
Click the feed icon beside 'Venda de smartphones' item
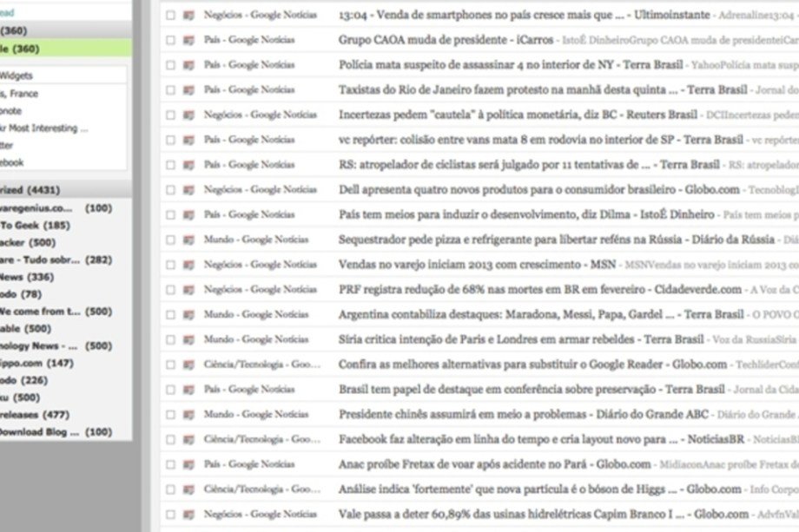188,16
